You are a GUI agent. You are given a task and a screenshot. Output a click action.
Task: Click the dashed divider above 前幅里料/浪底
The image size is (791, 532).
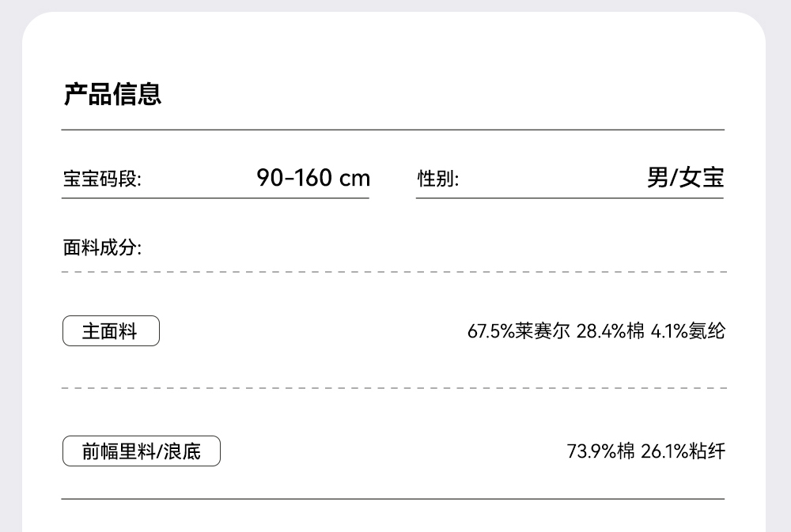click(x=393, y=389)
